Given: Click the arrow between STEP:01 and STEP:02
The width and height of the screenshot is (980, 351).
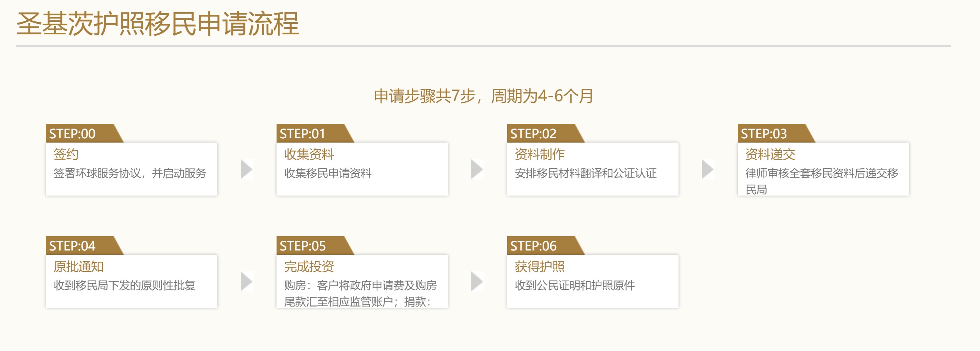Looking at the screenshot, I should (x=478, y=169).
